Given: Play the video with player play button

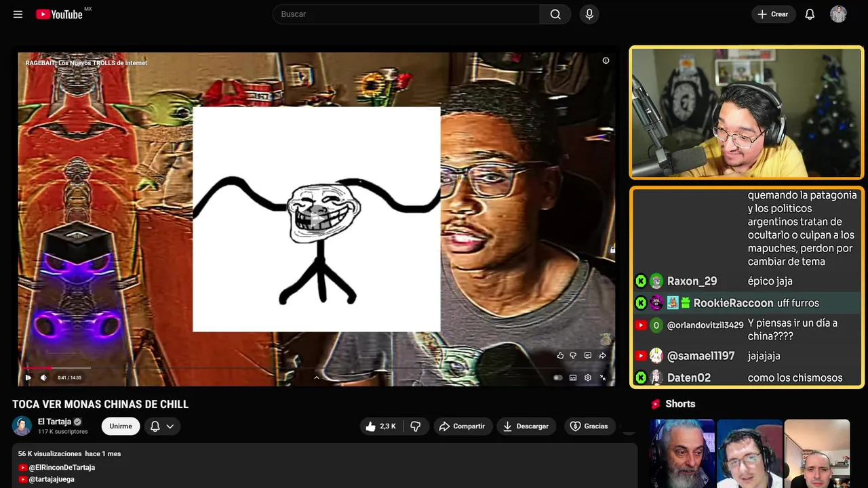Looking at the screenshot, I should coord(28,378).
